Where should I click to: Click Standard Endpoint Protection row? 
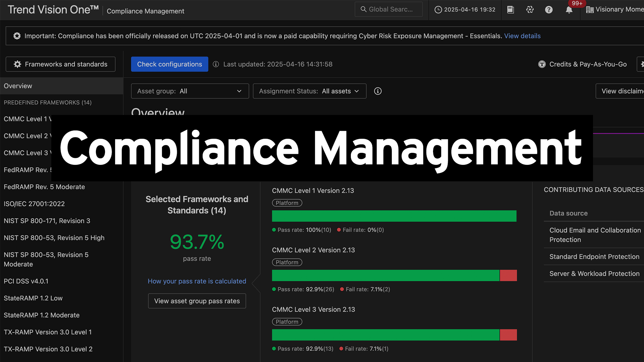(594, 257)
